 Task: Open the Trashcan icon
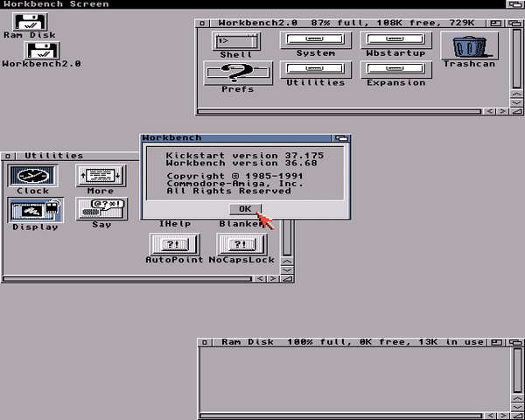click(470, 45)
